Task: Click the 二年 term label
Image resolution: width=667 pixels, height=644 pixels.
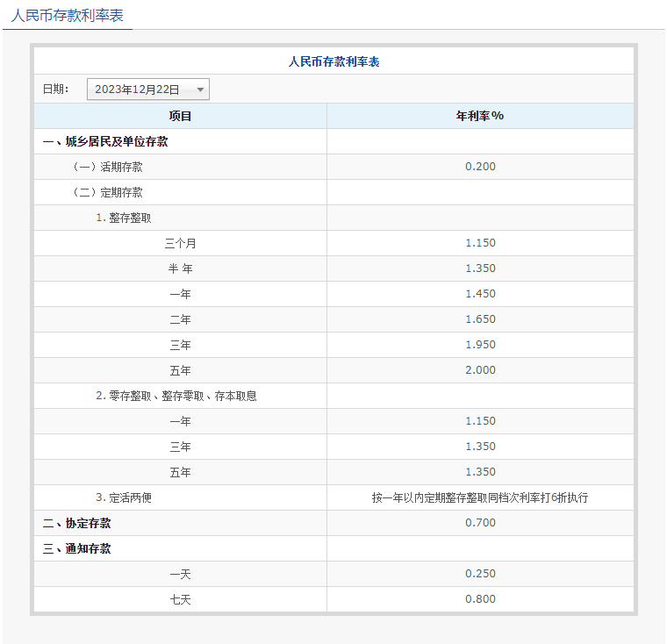Action: (181, 319)
